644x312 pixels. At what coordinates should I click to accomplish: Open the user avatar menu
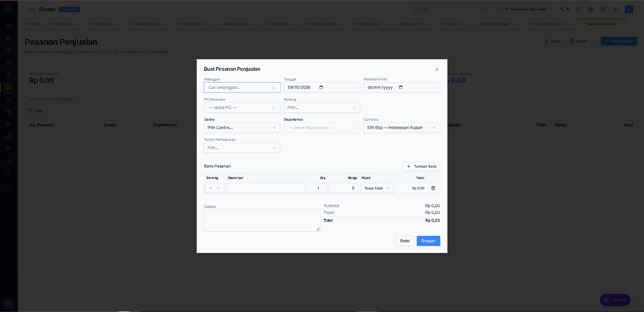click(x=629, y=9)
